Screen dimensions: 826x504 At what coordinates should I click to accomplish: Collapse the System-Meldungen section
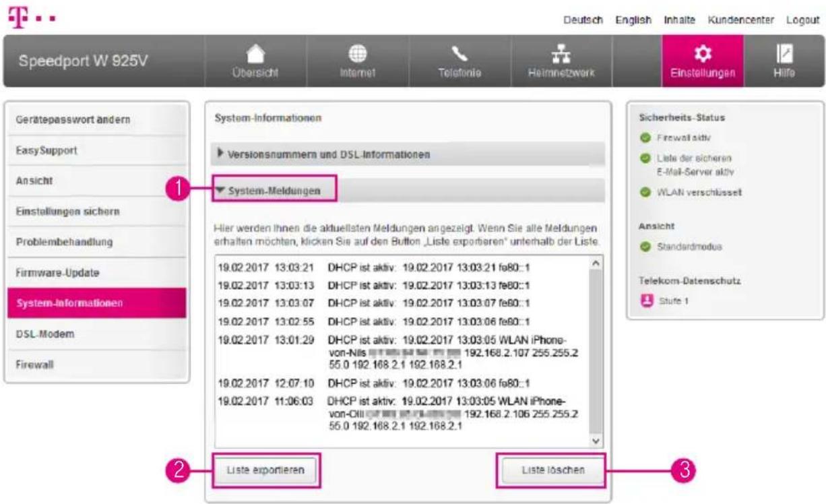[x=408, y=191]
